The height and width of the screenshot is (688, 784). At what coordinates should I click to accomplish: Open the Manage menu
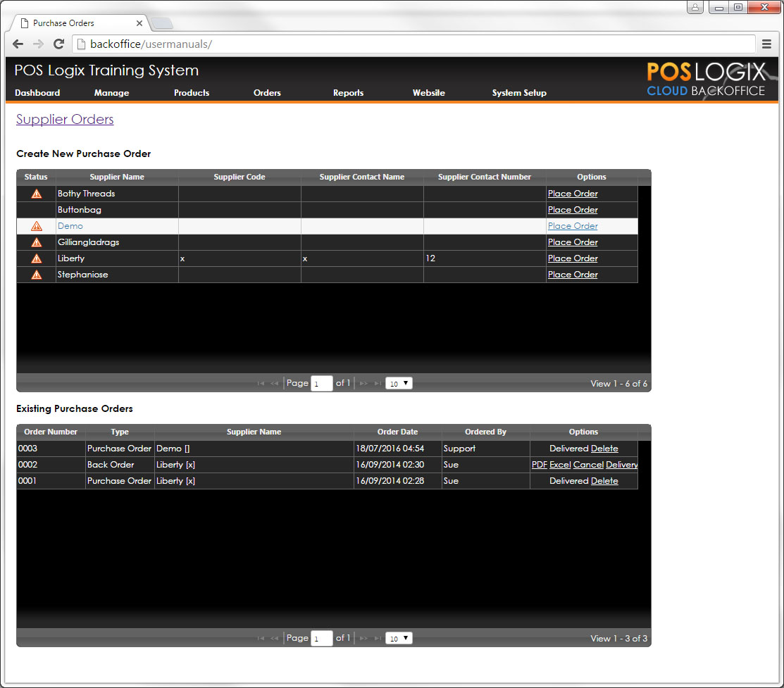point(111,93)
